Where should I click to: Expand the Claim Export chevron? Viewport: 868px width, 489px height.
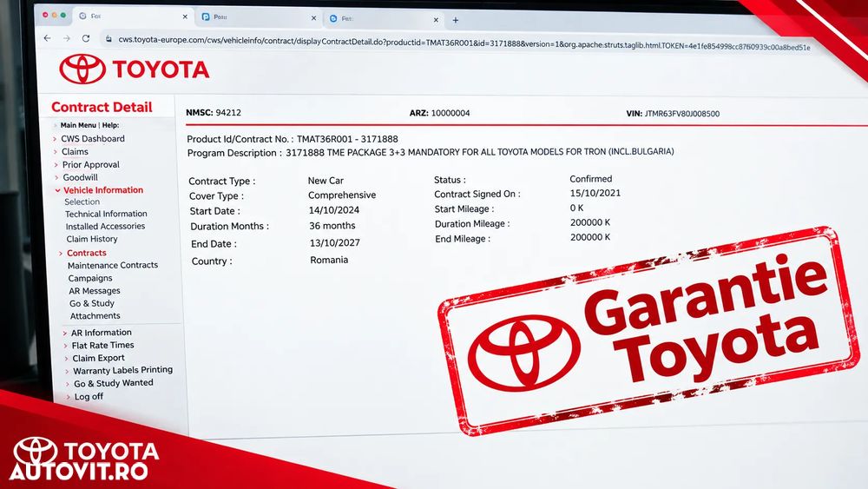point(67,359)
